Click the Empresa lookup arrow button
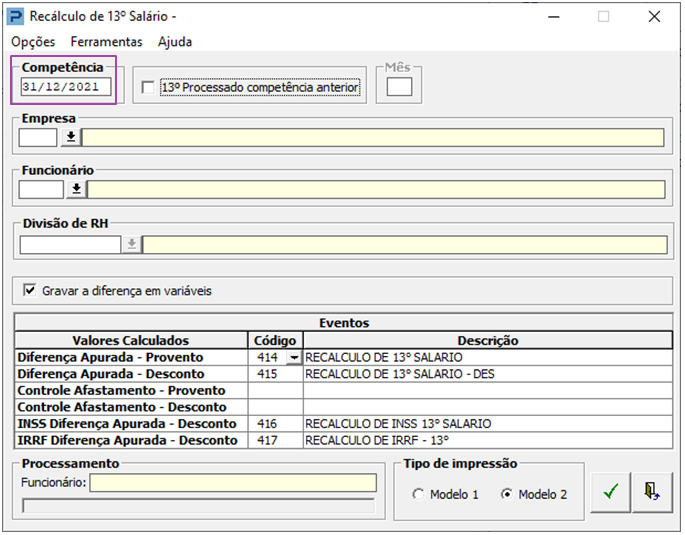685x535 pixels. 71,138
